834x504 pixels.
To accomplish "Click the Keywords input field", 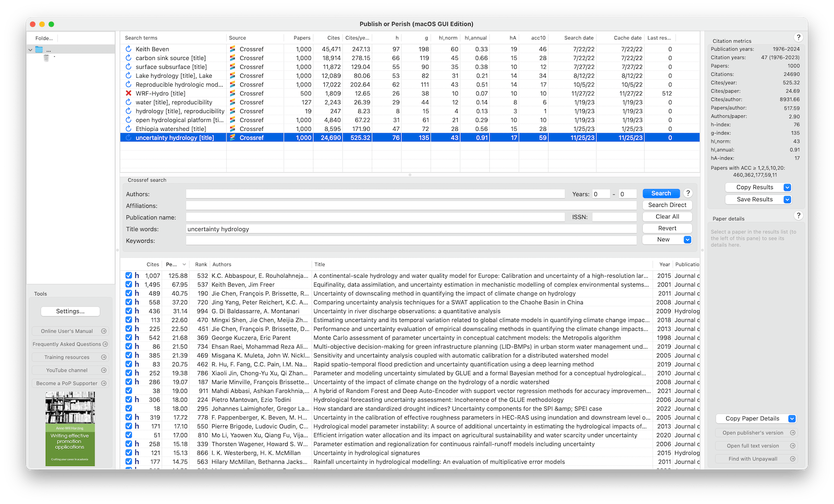I will [411, 240].
